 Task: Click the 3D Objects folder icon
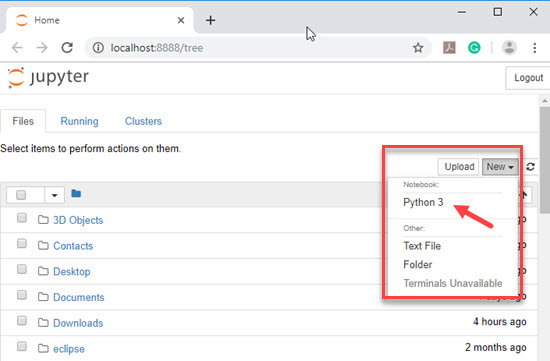point(43,220)
